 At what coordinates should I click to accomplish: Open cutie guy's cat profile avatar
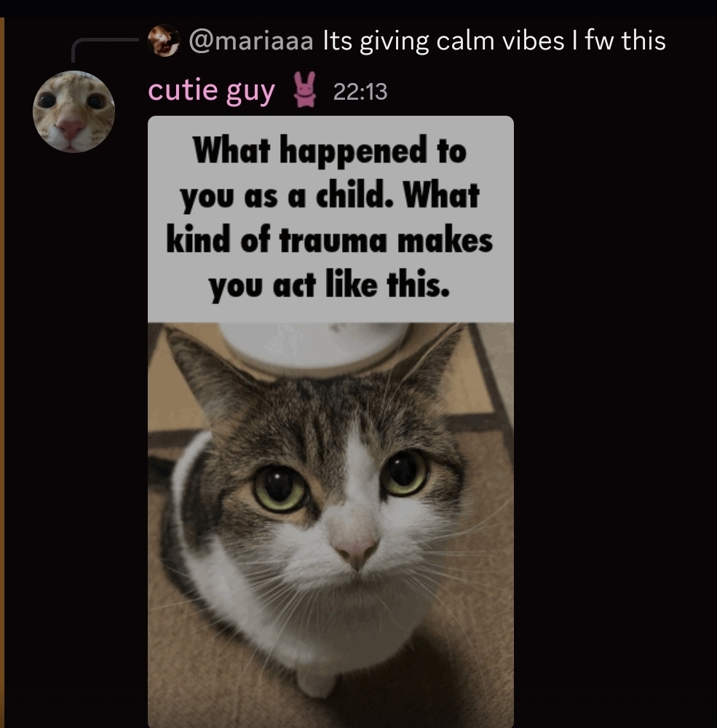pyautogui.click(x=74, y=112)
